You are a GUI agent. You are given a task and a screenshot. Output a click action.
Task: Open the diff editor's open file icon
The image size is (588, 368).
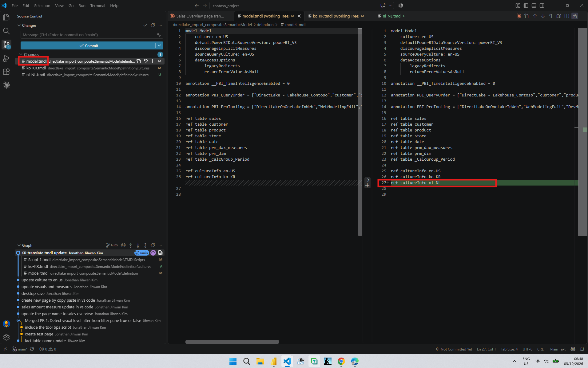point(527,16)
